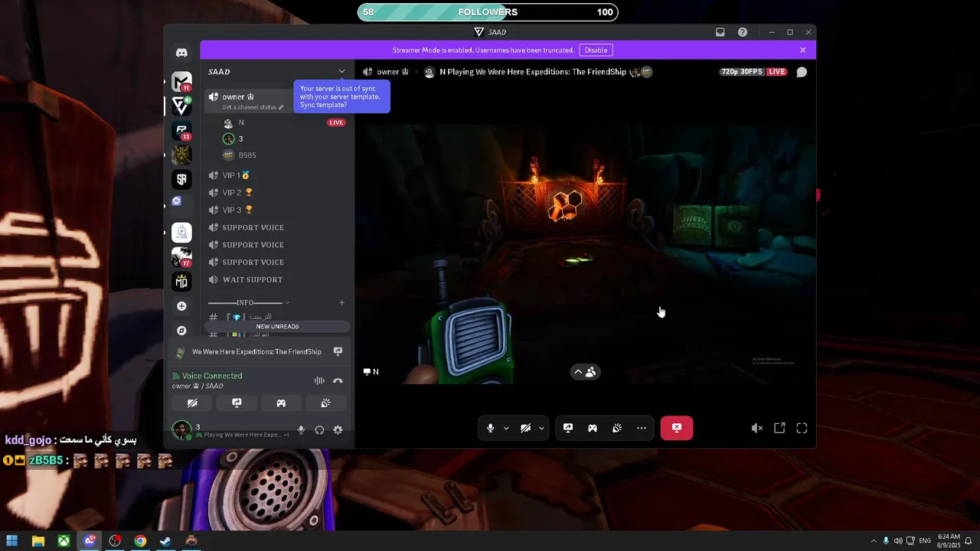The height and width of the screenshot is (551, 980).
Task: Open the 720p 30FPS stream quality badge
Action: pos(742,72)
